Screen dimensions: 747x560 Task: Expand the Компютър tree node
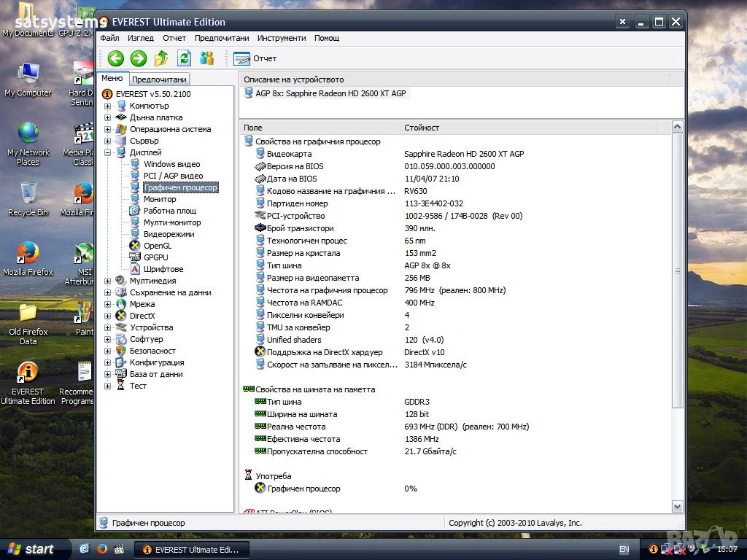click(x=108, y=106)
